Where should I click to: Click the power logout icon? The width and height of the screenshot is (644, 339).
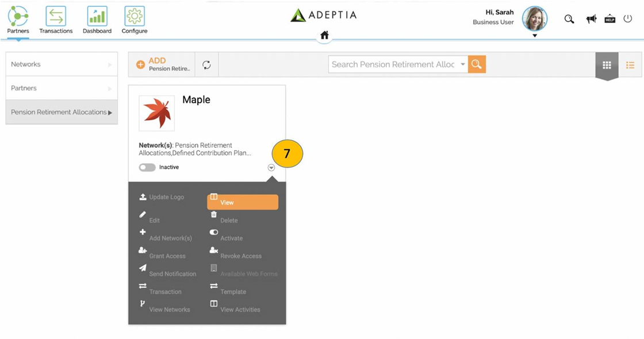pyautogui.click(x=627, y=18)
